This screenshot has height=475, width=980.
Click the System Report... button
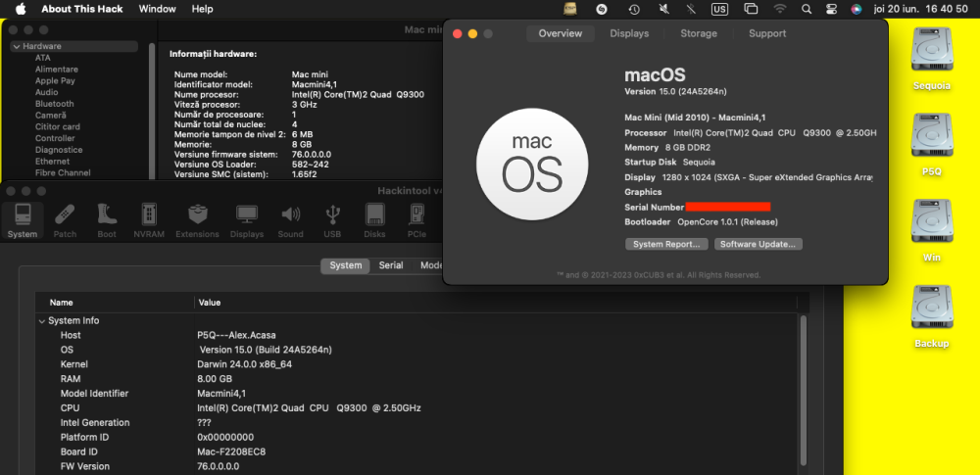tap(666, 245)
